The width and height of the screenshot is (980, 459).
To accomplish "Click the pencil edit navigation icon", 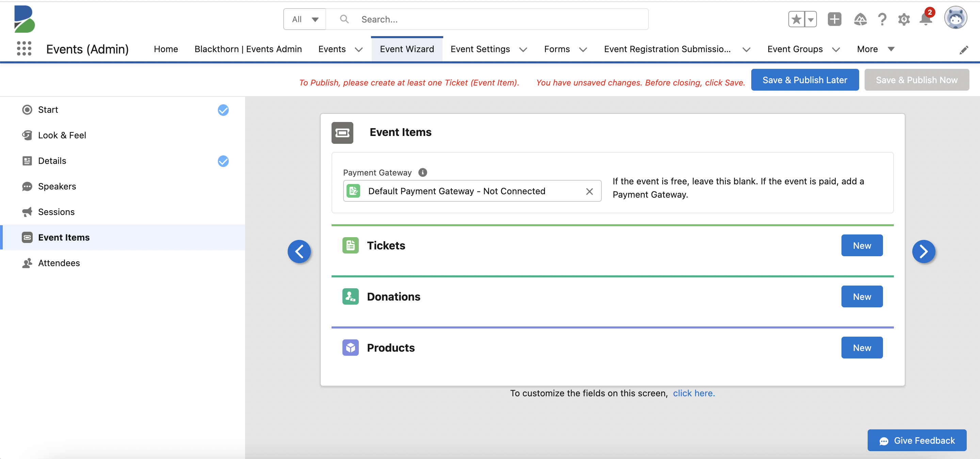I will pos(964,50).
